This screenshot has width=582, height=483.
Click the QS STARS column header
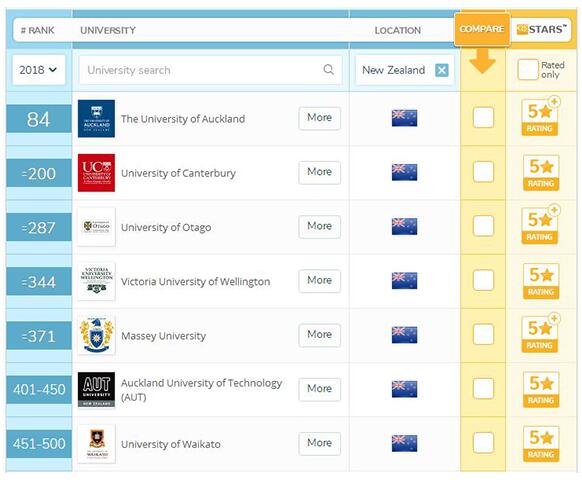[542, 29]
